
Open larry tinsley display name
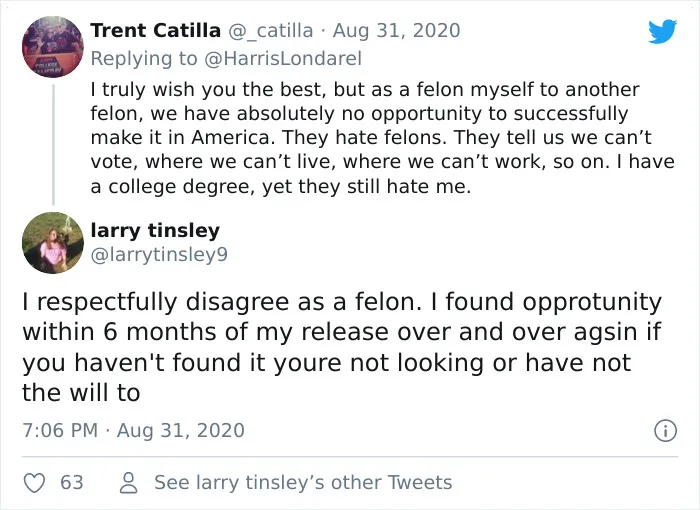coord(155,230)
